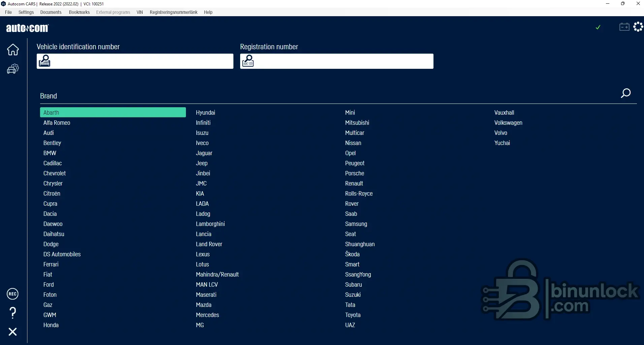The image size is (644, 345).
Task: Click the registration plate lookup icon
Action: pyautogui.click(x=248, y=61)
